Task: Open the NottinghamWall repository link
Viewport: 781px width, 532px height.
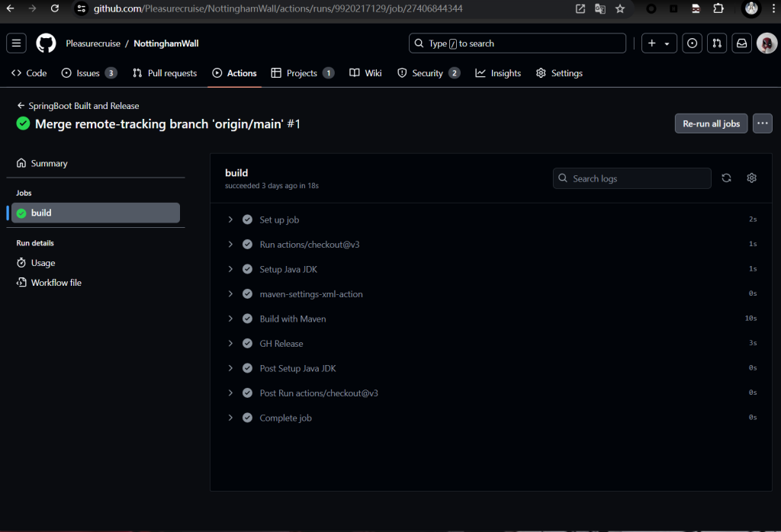Action: click(x=166, y=43)
